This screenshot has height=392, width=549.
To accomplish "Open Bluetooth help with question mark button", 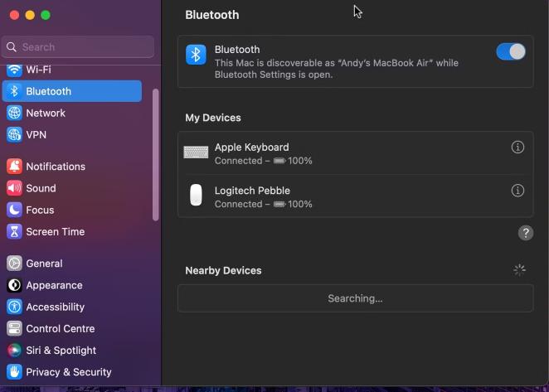I will coord(526,233).
